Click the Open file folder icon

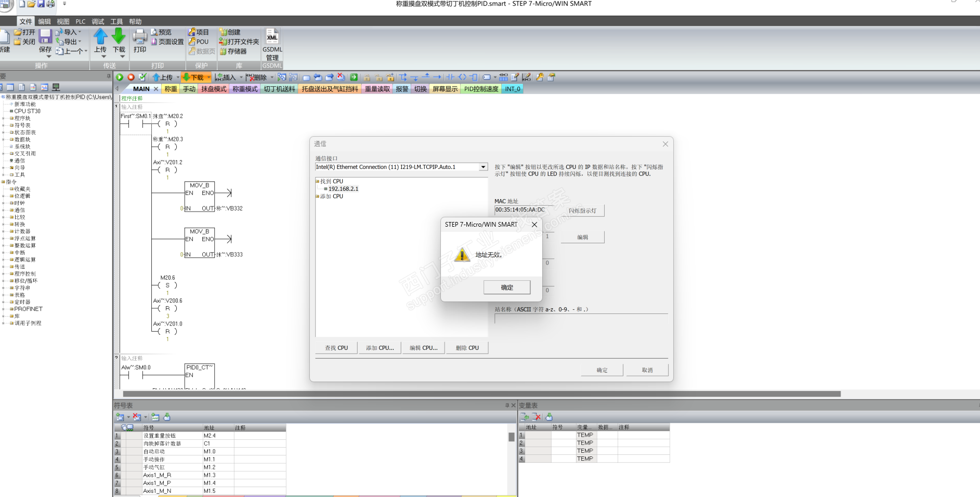(18, 32)
